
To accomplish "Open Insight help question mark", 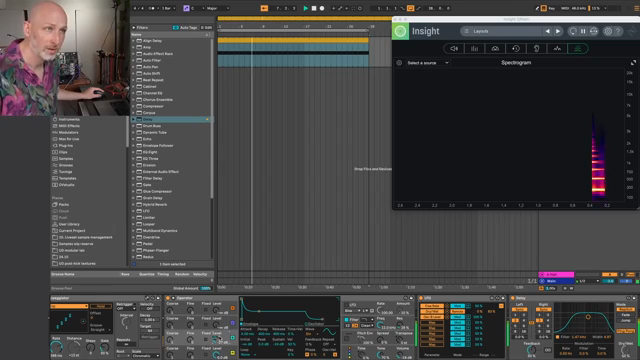I will tap(618, 31).
